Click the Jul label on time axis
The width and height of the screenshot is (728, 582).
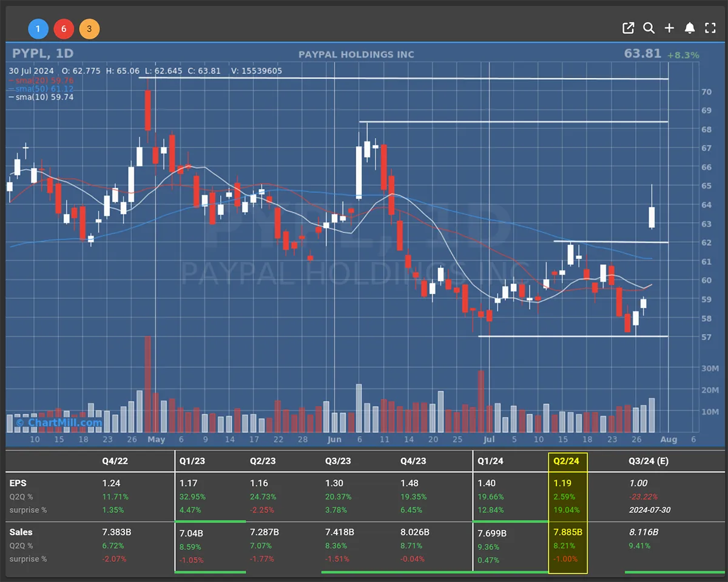point(489,440)
